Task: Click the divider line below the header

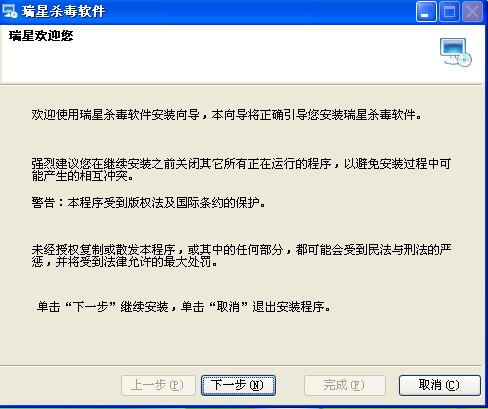Action: pos(241,85)
